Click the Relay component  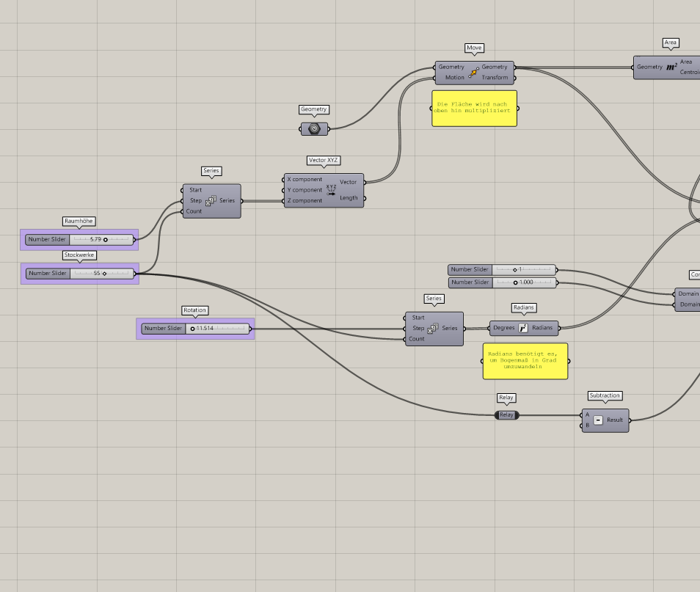pos(506,414)
